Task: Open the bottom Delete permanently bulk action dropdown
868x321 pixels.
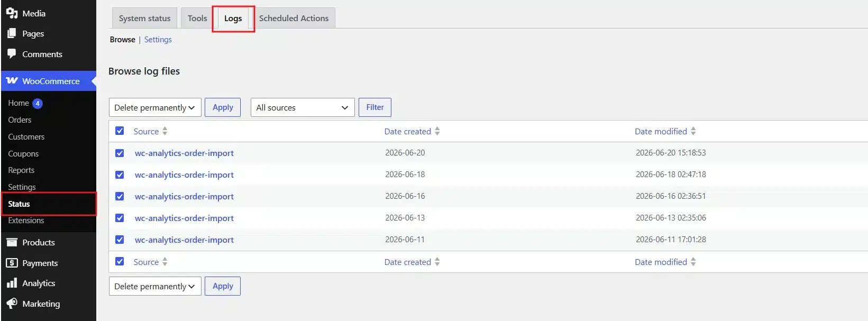Action: coord(155,286)
